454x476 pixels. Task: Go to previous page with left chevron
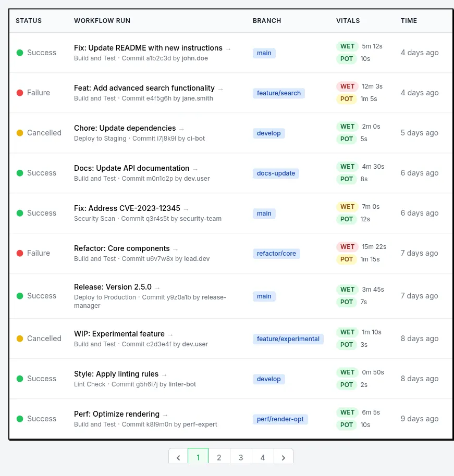178,458
